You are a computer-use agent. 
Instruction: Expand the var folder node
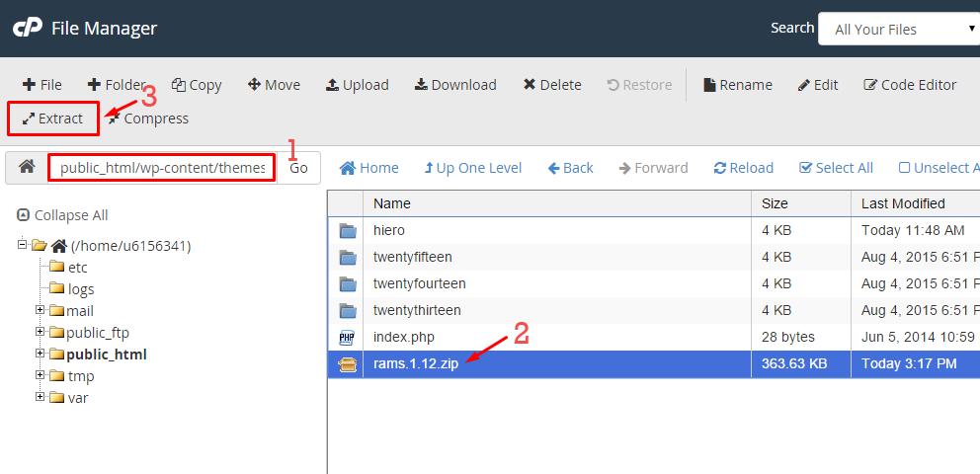pos(40,397)
